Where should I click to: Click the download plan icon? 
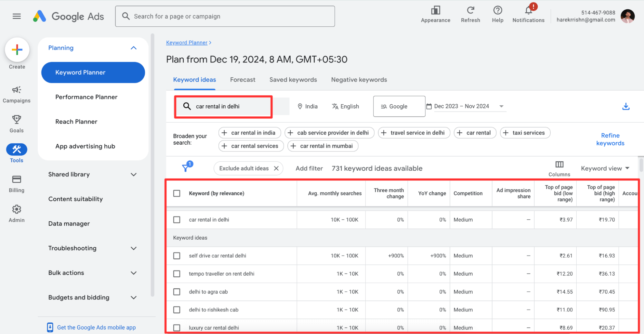pyautogui.click(x=626, y=106)
